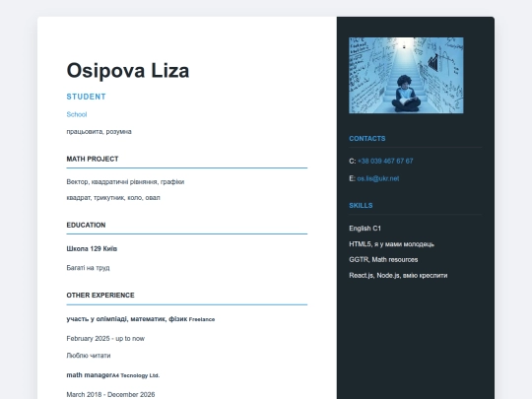Click the skill 'React.js, Node.js, вмію креслити'
The image size is (532, 399).
click(x=398, y=275)
